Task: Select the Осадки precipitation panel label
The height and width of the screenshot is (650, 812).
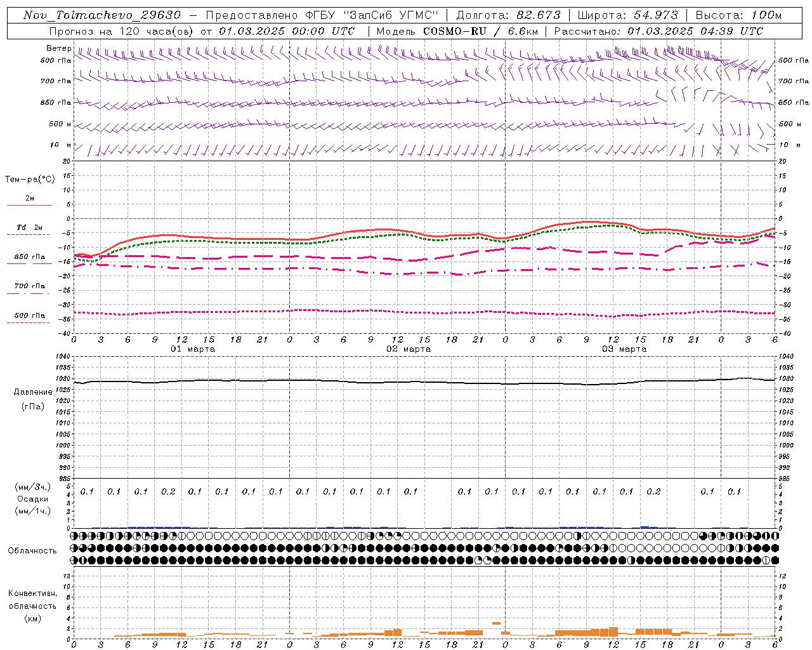Action: coord(33,499)
